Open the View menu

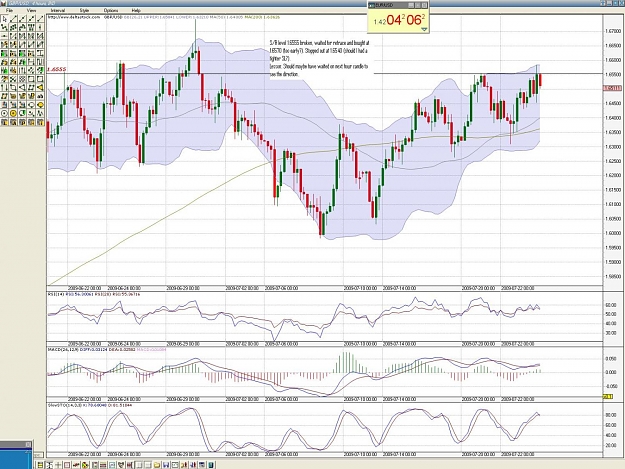pos(31,10)
